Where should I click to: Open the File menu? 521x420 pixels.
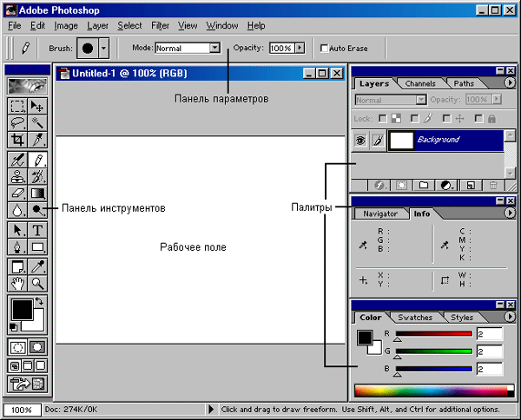tap(14, 25)
